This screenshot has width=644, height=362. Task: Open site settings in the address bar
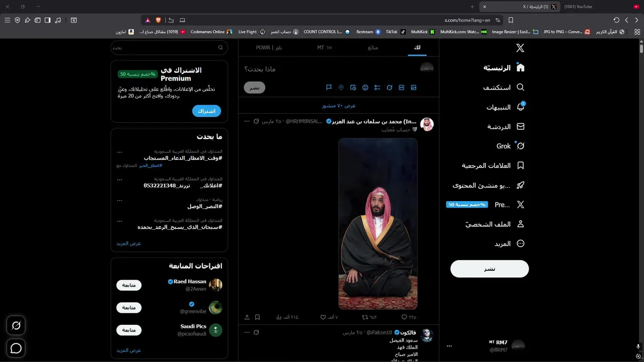(x=498, y=20)
